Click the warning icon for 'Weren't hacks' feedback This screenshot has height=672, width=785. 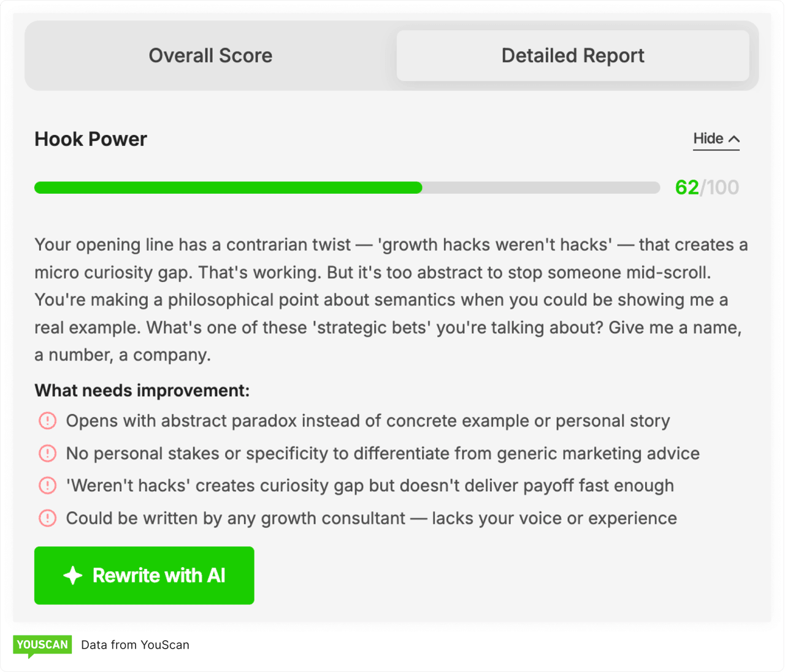47,486
